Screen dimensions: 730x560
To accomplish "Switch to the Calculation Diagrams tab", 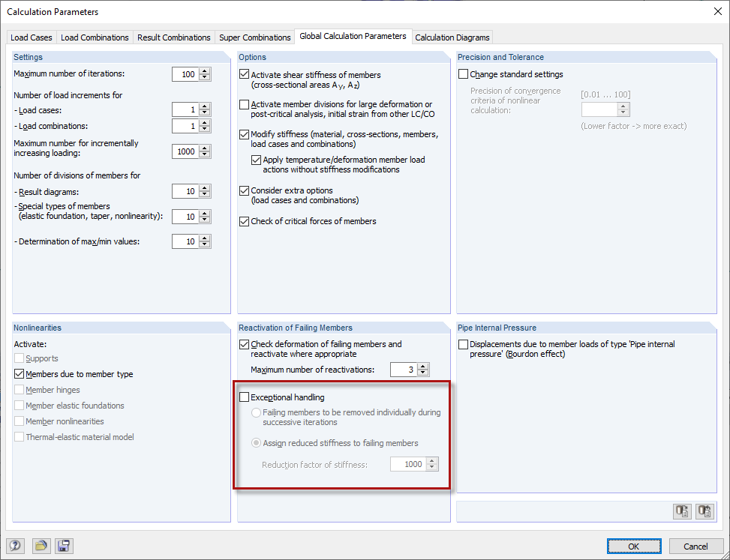I will 452,37.
